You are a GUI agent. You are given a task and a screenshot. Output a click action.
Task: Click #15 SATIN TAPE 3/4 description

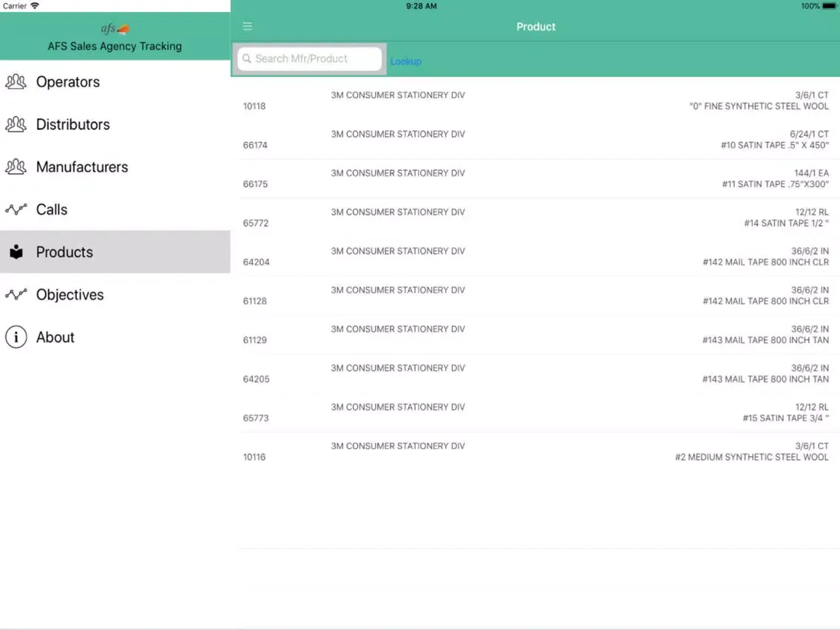tap(785, 418)
